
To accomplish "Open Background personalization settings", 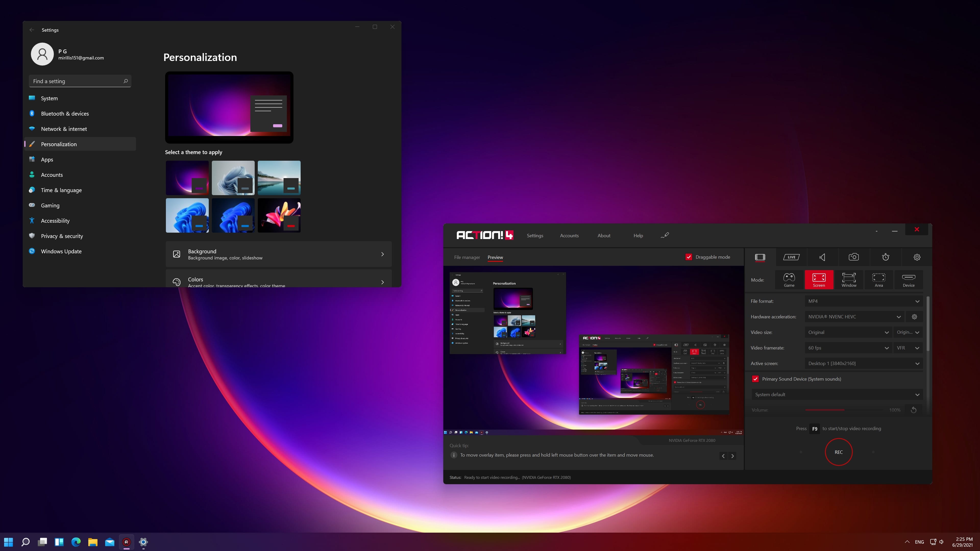I will (x=278, y=254).
